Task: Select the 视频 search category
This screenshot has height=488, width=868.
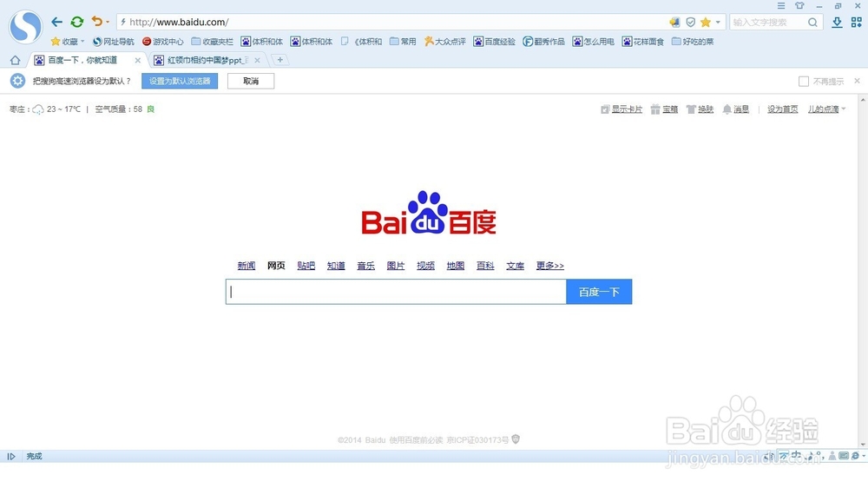Action: (425, 266)
